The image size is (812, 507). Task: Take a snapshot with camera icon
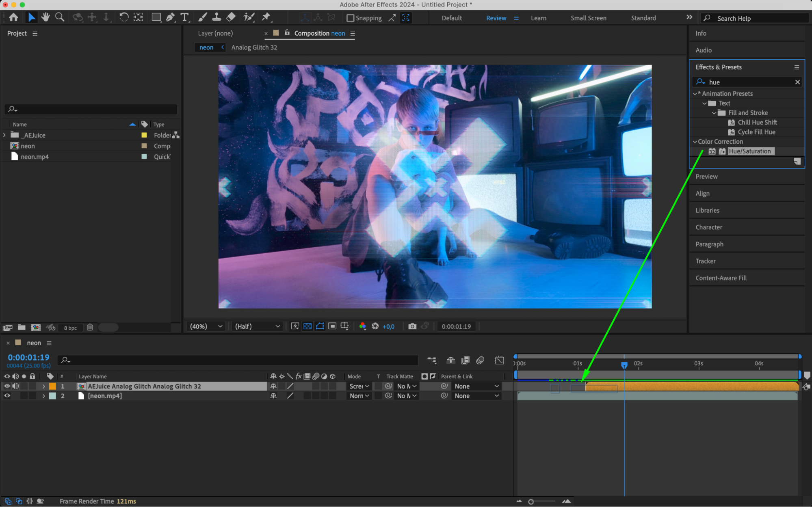click(412, 326)
